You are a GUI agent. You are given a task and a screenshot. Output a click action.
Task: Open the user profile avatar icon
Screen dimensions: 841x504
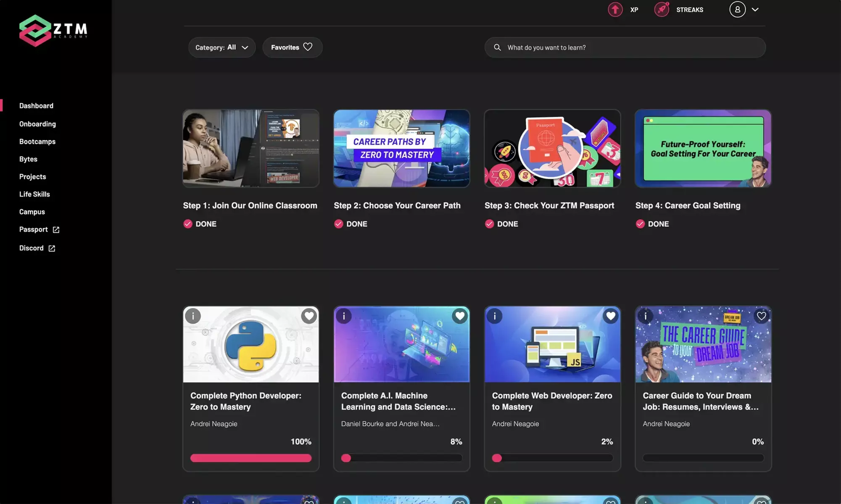[737, 9]
